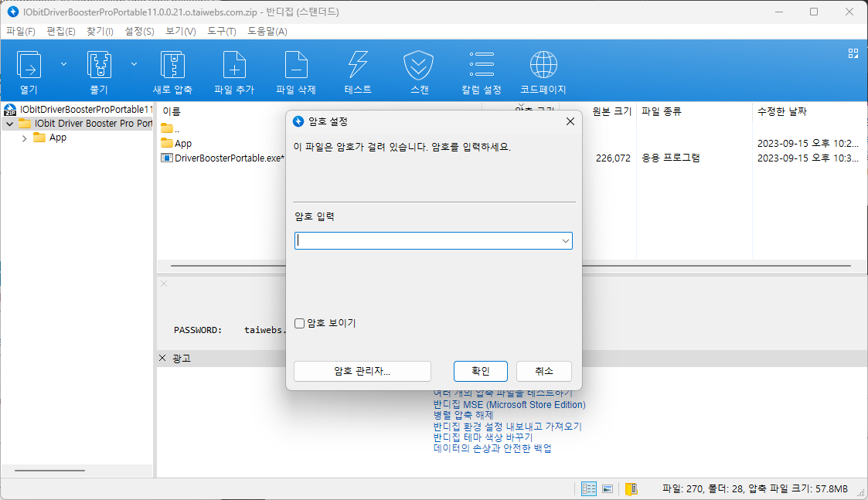Expand the App folder in tree

point(24,138)
